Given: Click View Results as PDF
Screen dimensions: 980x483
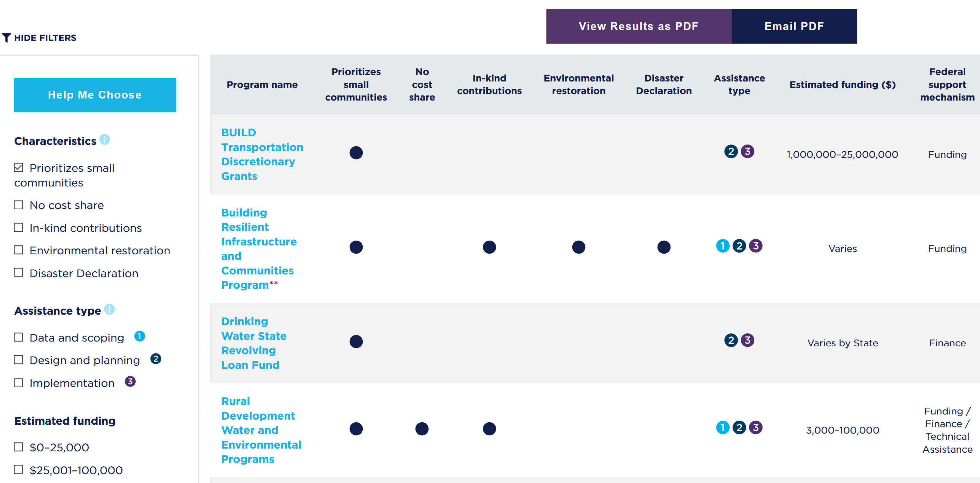Looking at the screenshot, I should (639, 26).
